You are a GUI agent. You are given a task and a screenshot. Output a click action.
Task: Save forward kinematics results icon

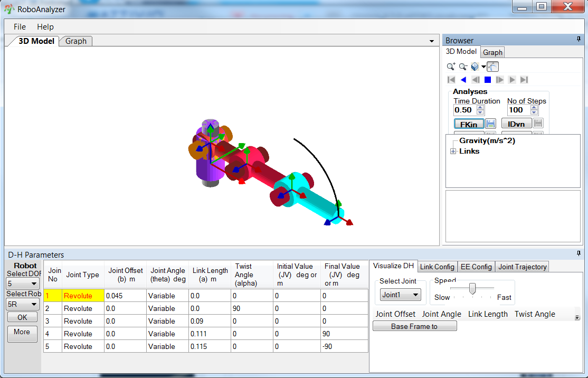click(490, 124)
